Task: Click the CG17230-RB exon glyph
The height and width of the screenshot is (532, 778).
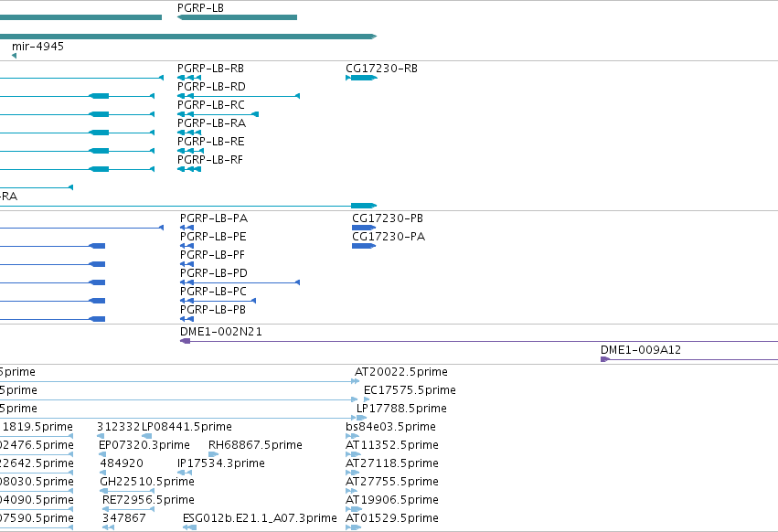Action: click(x=362, y=78)
